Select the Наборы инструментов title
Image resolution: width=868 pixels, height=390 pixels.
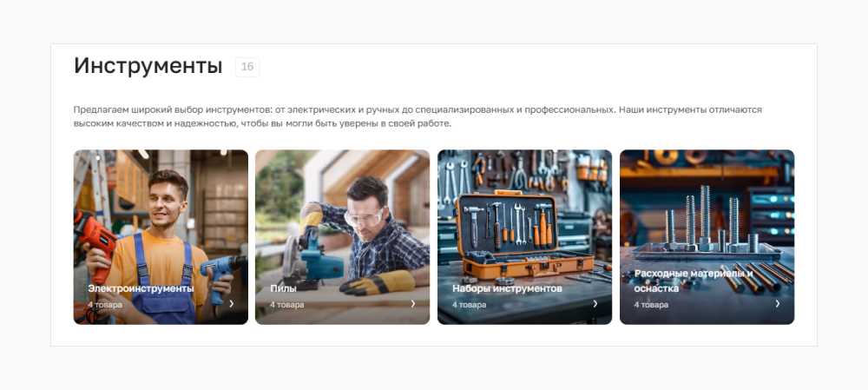coord(507,288)
